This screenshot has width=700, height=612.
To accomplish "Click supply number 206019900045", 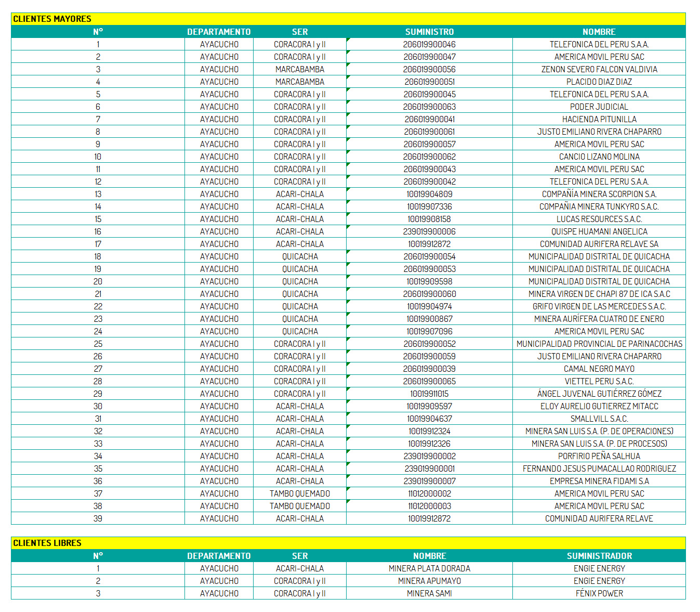I will [429, 94].
